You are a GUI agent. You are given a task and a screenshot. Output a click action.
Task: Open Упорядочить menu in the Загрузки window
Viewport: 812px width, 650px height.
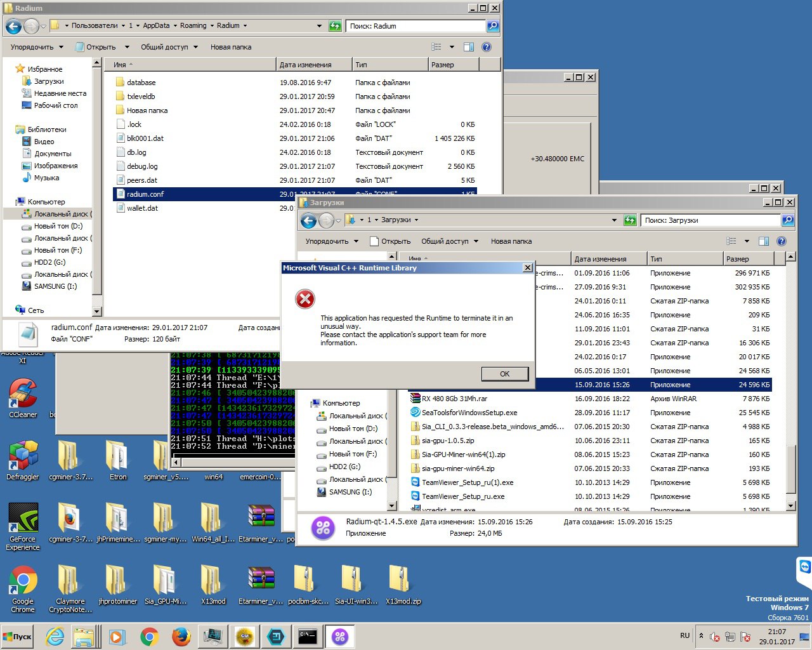point(332,241)
